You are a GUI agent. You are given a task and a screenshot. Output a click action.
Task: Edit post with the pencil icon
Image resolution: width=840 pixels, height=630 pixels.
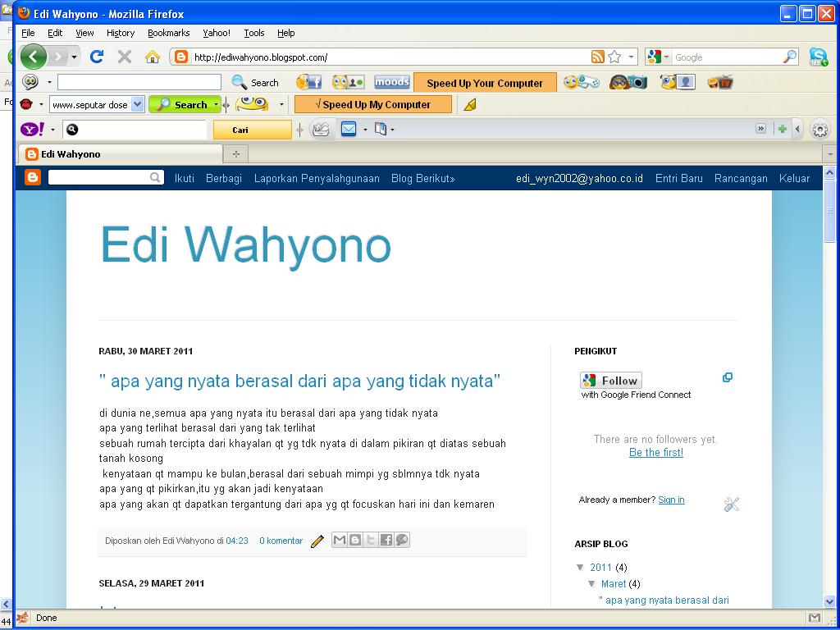pos(317,541)
